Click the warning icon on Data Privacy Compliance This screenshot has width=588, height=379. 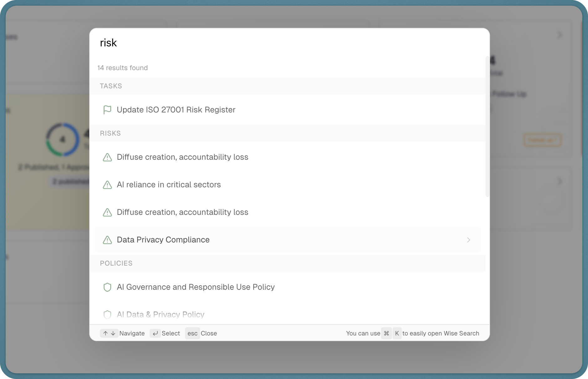(x=107, y=240)
